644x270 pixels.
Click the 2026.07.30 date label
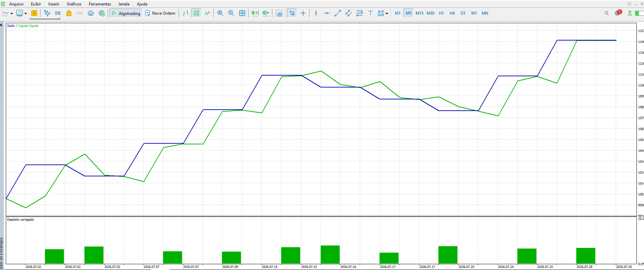coord(624,267)
